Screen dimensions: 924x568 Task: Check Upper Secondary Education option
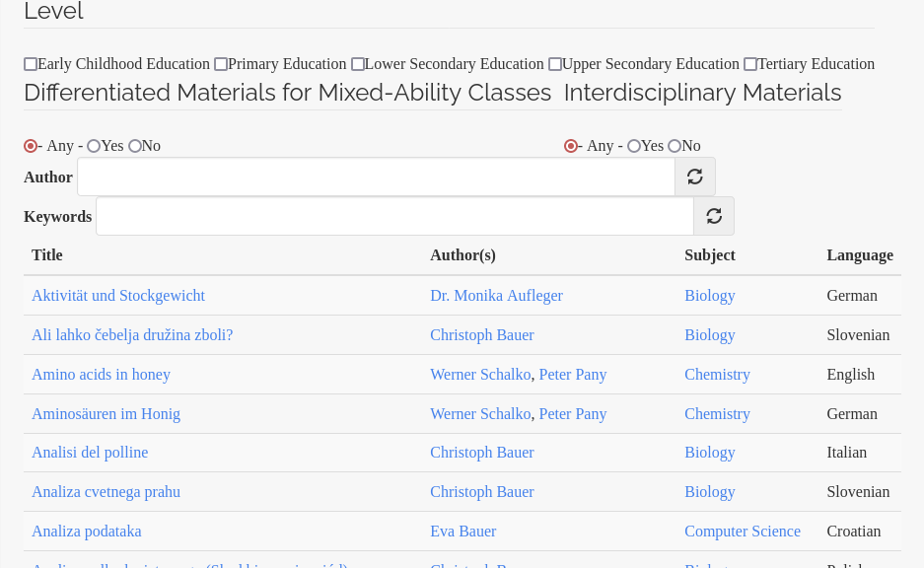(x=555, y=64)
